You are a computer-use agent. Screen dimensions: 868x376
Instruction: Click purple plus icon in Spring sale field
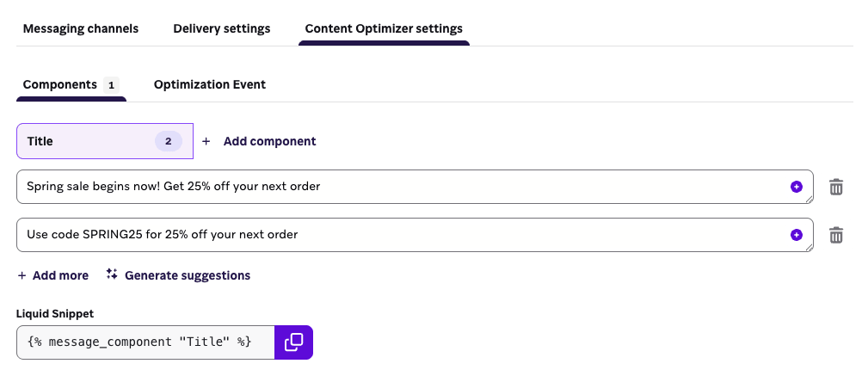[x=796, y=187]
